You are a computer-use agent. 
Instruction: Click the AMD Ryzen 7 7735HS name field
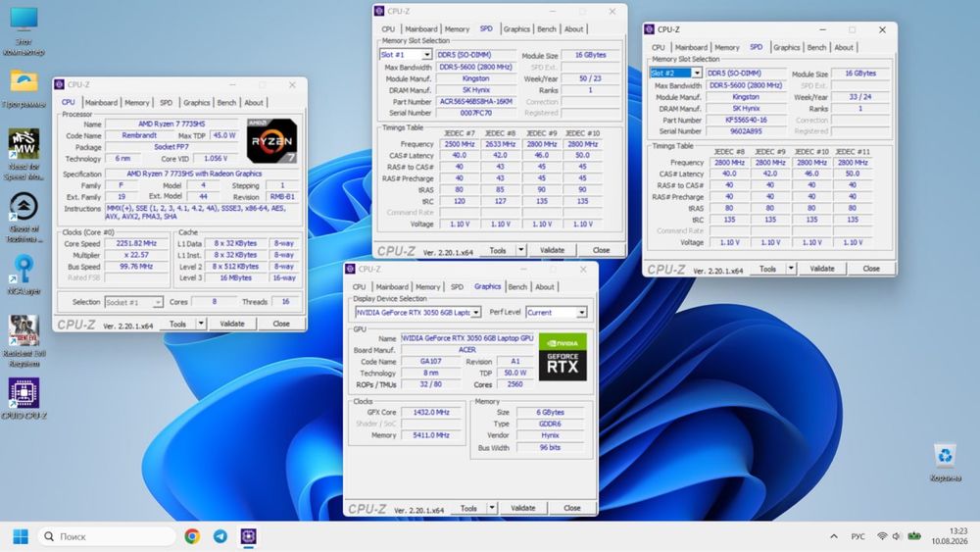tap(171, 124)
